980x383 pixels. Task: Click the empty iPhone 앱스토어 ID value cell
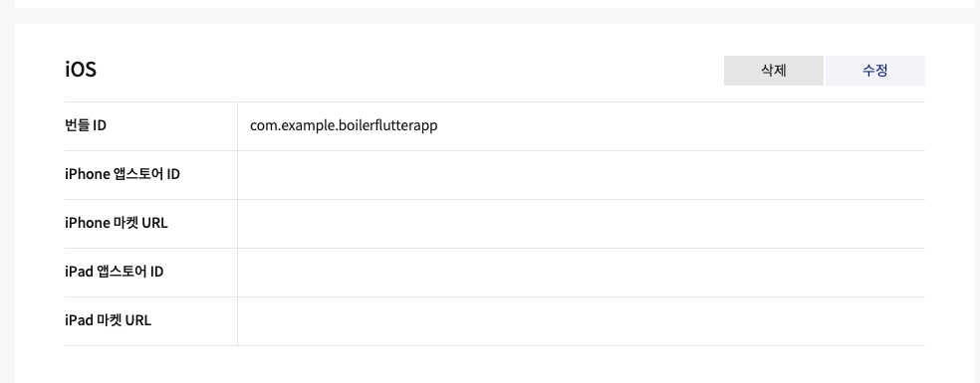point(582,175)
